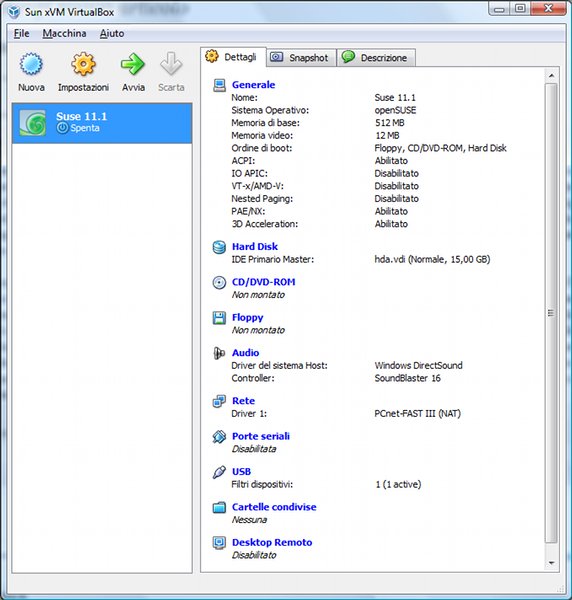The width and height of the screenshot is (572, 600).
Task: Click the details scrollbar down arrow
Action: point(551,563)
